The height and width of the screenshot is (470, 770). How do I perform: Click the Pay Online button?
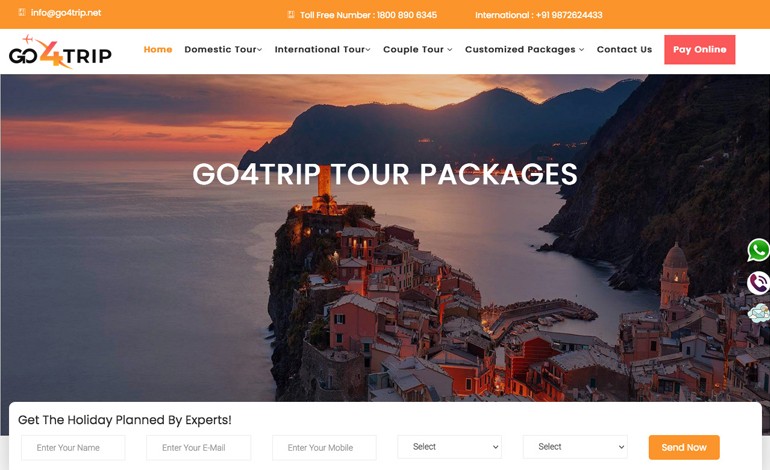tap(700, 50)
